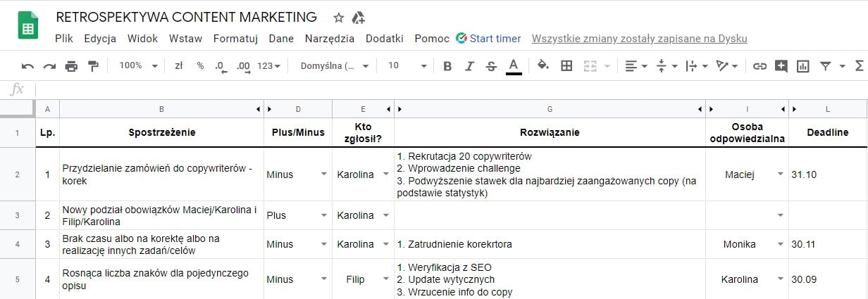The image size is (868, 299).
Task: Click the borders grid icon
Action: pyautogui.click(x=566, y=66)
